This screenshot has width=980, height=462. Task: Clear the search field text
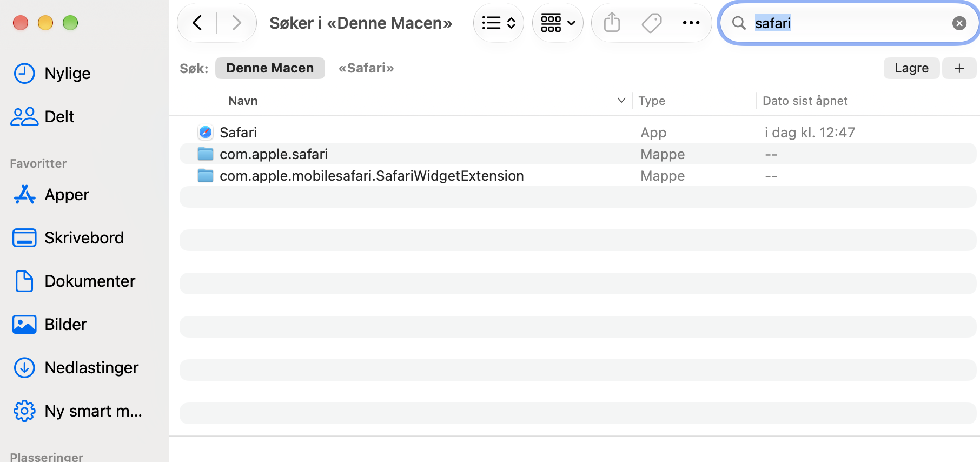click(x=959, y=23)
